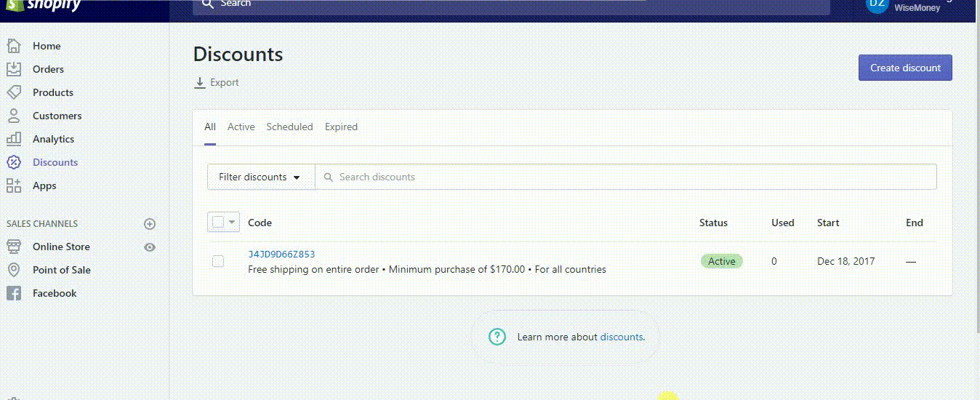
Task: Click the Code column header
Action: pyautogui.click(x=260, y=223)
